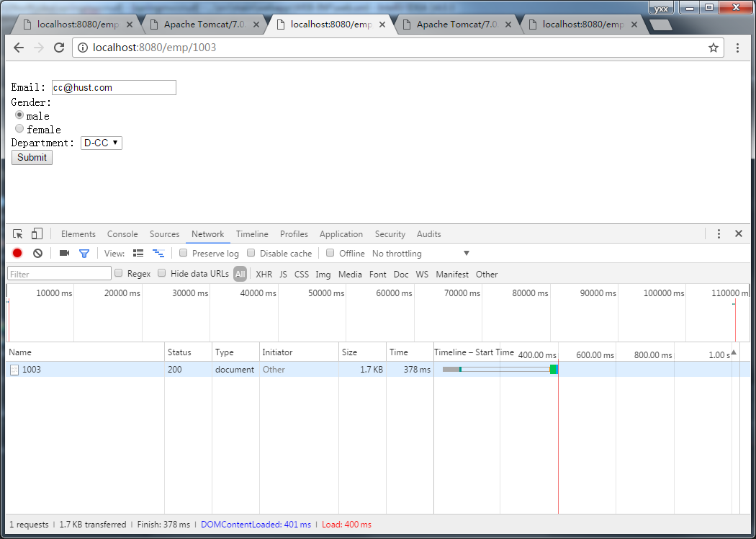Enable Preserve log checkbox
Viewport: 756px width, 539px height.
(x=183, y=253)
